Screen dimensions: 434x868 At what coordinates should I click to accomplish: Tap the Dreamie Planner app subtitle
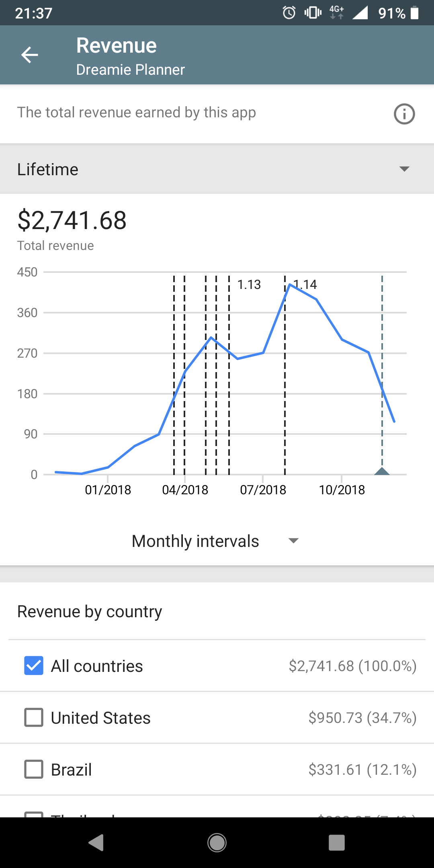coord(131,70)
